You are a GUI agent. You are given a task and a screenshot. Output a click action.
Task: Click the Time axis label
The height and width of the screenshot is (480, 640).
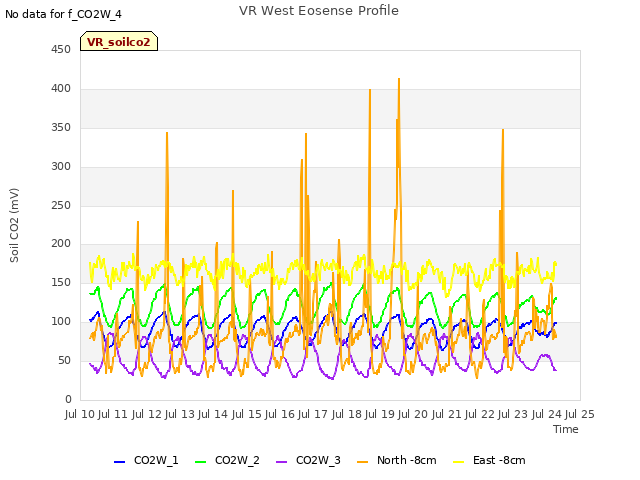point(566,429)
